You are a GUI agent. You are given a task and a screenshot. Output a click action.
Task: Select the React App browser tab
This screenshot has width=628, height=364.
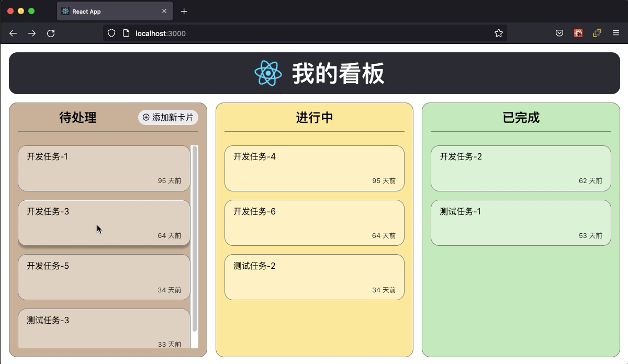105,11
